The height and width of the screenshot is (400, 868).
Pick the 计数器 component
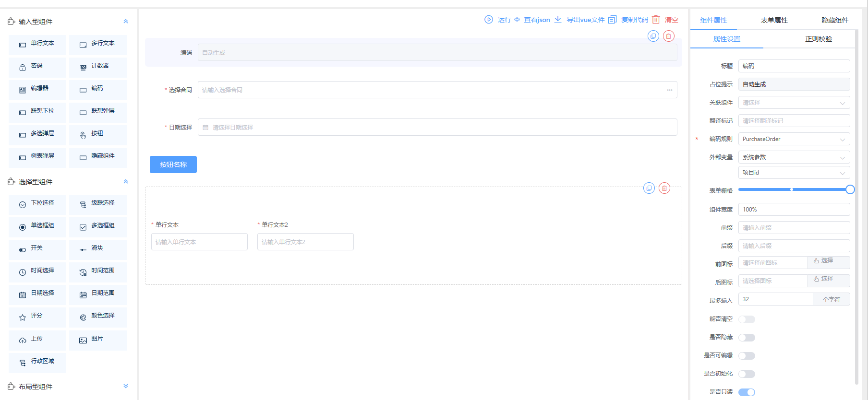pyautogui.click(x=98, y=67)
